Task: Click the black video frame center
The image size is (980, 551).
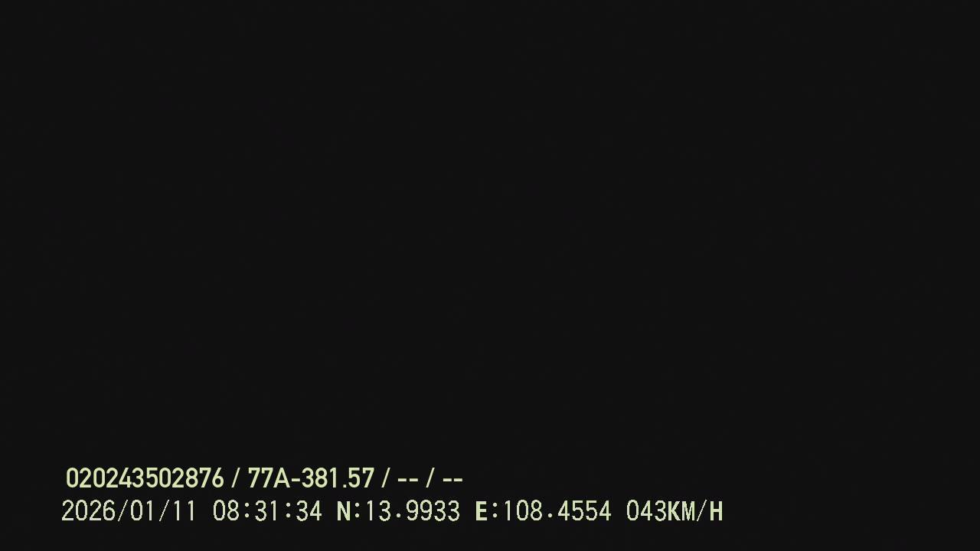Action: (x=490, y=230)
